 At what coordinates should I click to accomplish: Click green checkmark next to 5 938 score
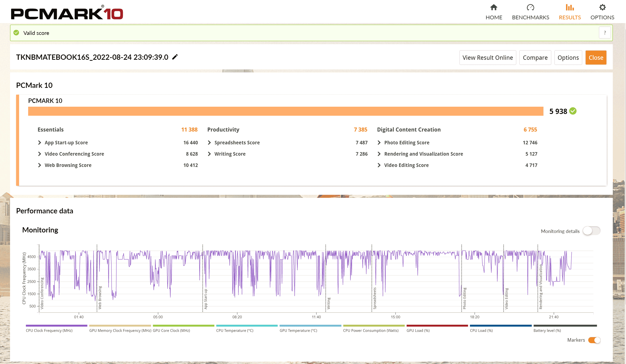pyautogui.click(x=573, y=111)
